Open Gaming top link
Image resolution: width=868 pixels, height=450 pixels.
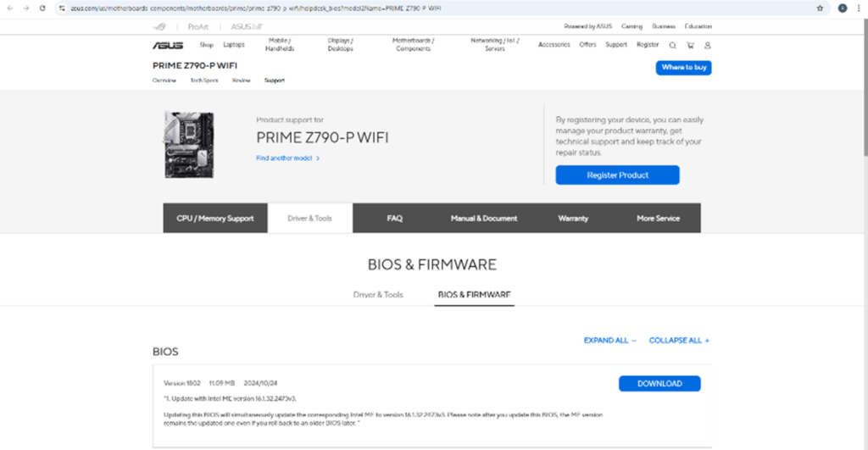click(x=632, y=26)
